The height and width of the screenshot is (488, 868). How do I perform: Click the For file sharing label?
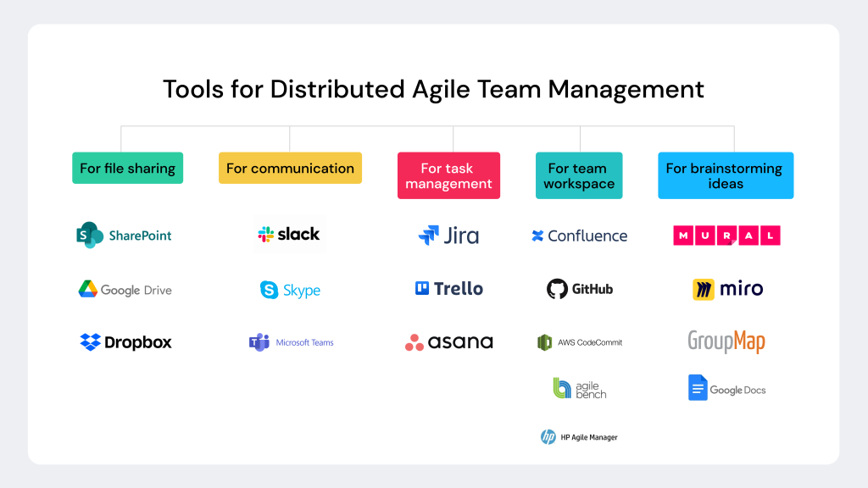(127, 168)
